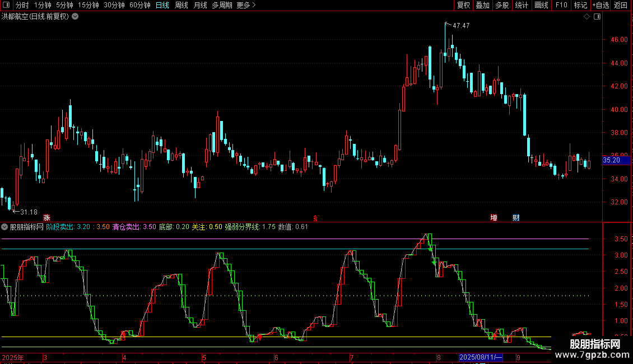Switch to the 周线 weekly chart

[x=181, y=6]
